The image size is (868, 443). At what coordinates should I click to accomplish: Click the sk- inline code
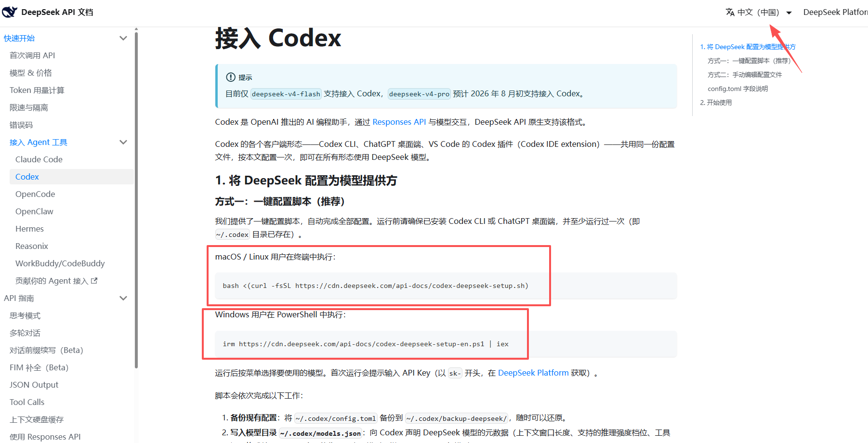(x=455, y=373)
